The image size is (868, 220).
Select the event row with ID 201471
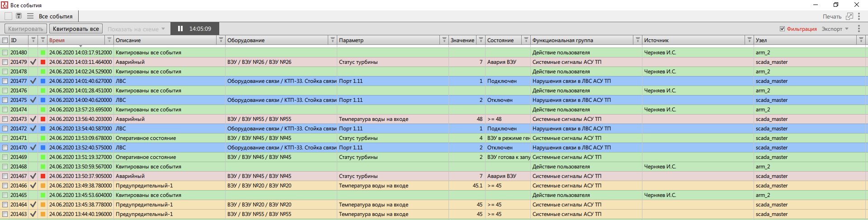[x=434, y=138]
